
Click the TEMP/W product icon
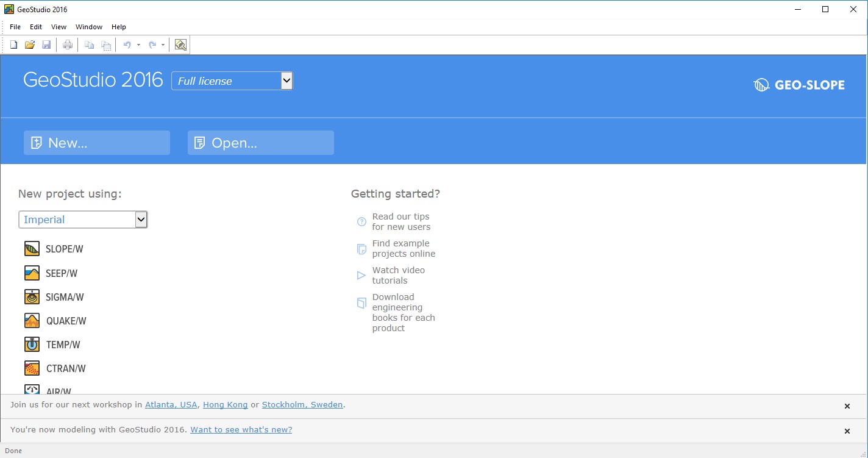pyautogui.click(x=32, y=344)
